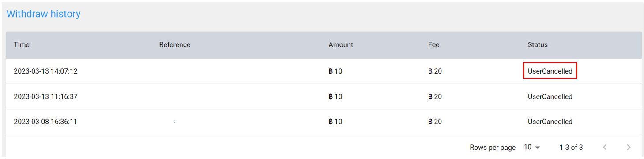Viewport: 644px width, 159px height.
Task: Sort by Fee column header
Action: tap(433, 45)
